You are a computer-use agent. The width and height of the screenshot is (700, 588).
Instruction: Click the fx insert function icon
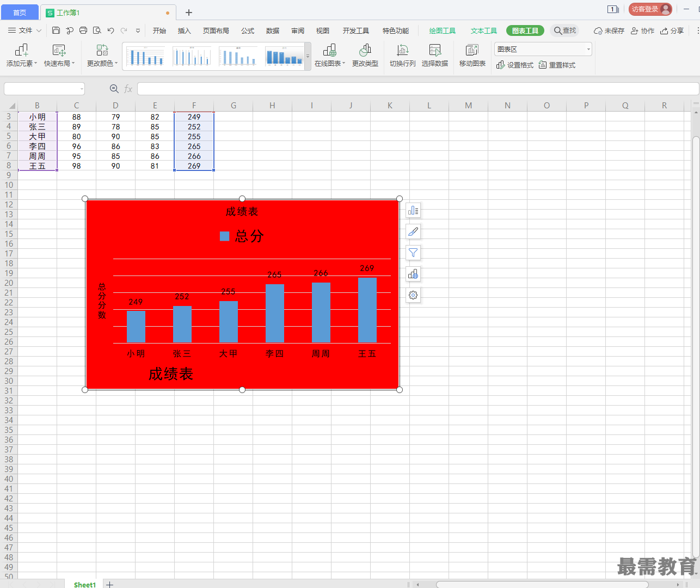128,88
